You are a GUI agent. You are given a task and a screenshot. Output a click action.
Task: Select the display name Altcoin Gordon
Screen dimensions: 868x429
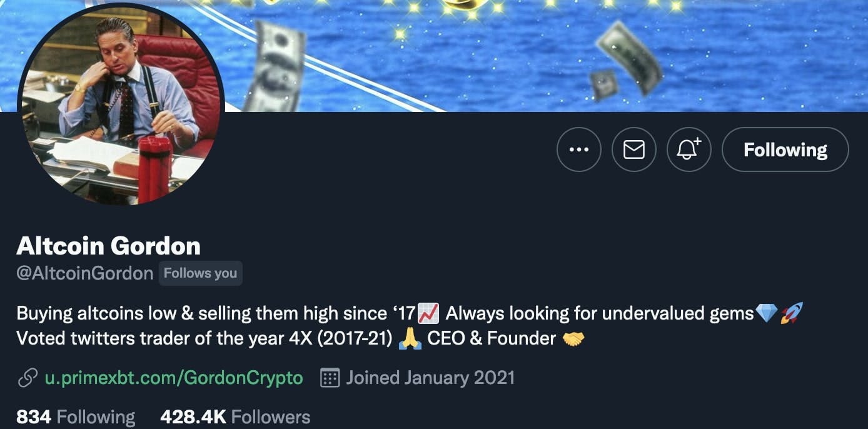[x=108, y=246]
